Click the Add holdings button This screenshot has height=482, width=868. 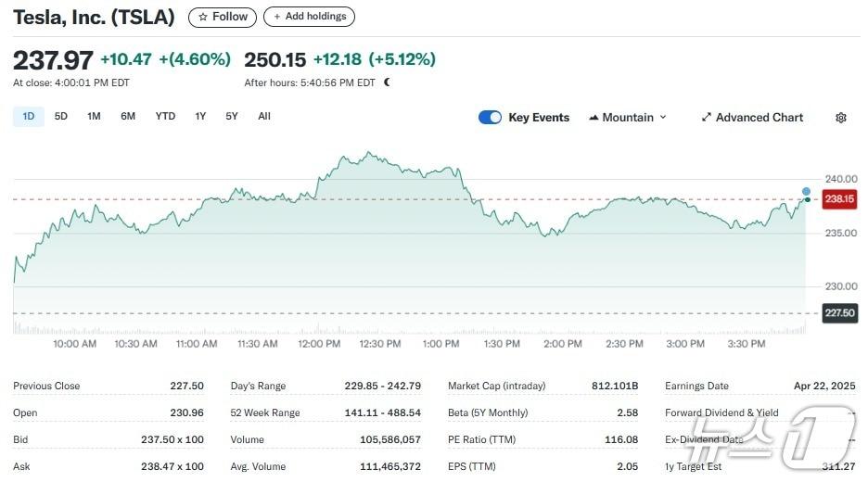309,17
